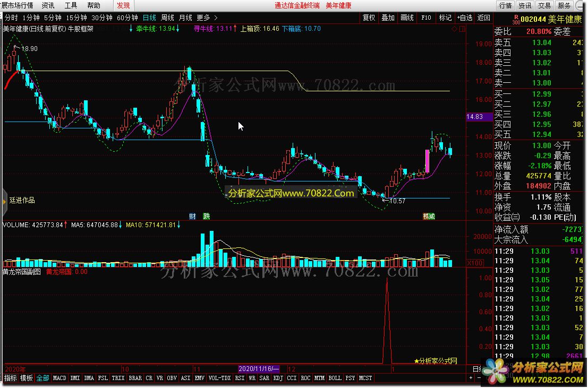Add stock with +自选 button
588x388 pixels.
point(465,18)
